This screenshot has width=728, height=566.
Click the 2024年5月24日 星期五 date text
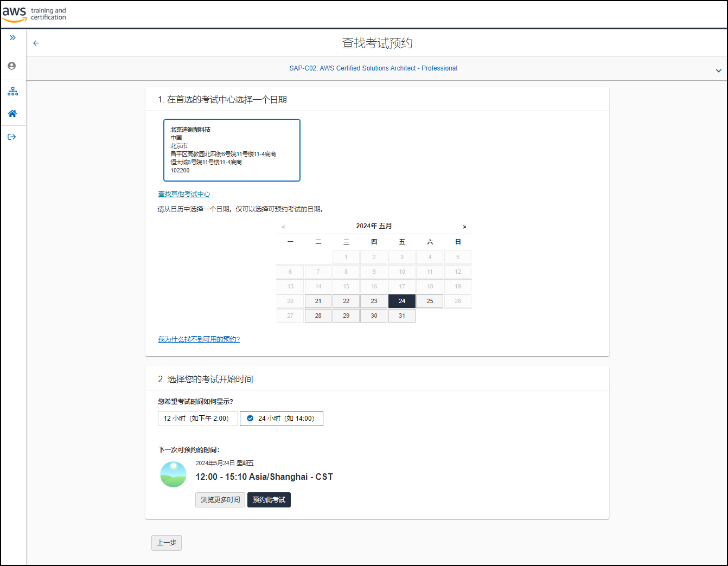point(225,463)
